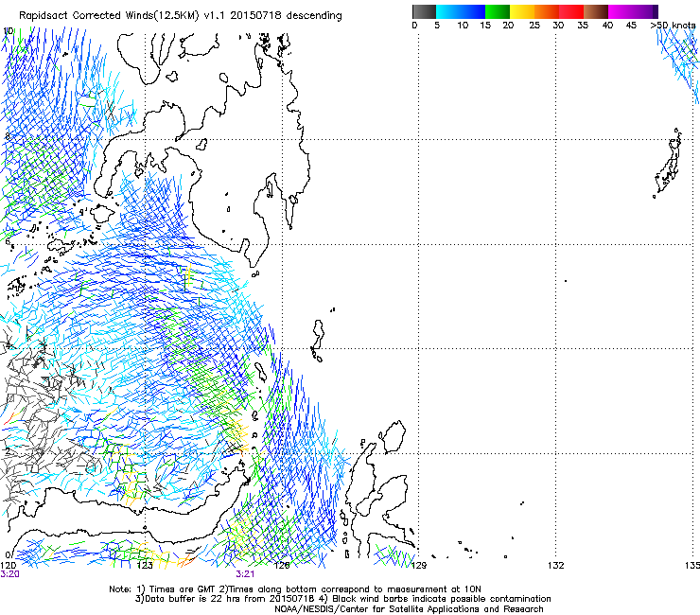The height and width of the screenshot is (615, 700).
Task: Click the longitude label '123'
Action: click(x=145, y=566)
